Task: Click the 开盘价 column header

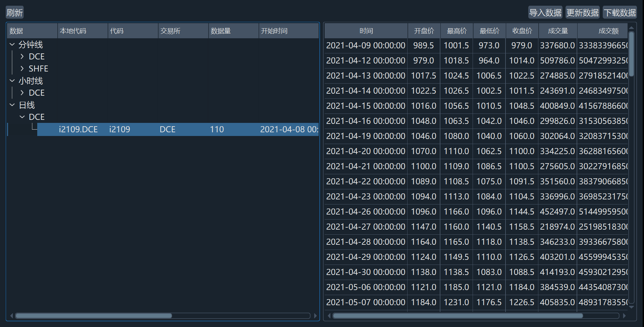Action: coord(424,31)
